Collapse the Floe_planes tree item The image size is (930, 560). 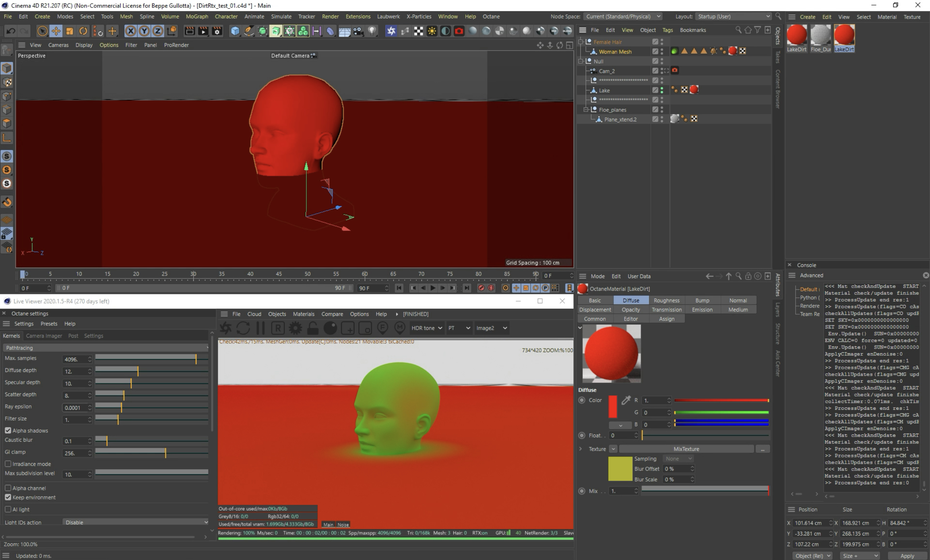click(586, 110)
